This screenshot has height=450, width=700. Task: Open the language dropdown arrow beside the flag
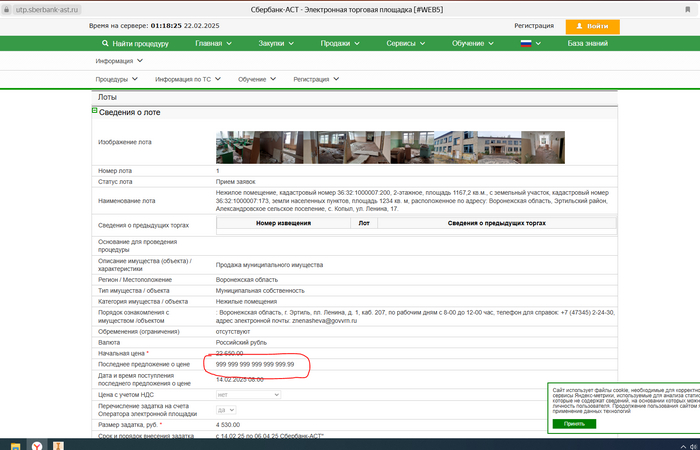click(538, 43)
